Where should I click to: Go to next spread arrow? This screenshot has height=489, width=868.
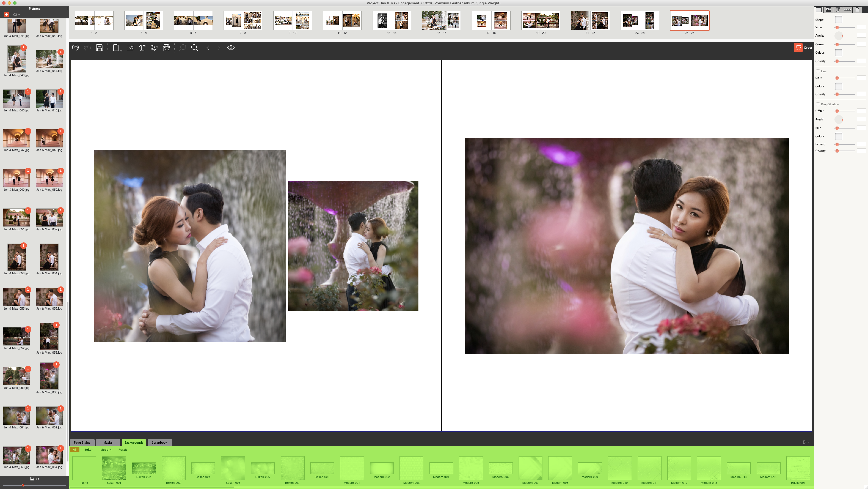tap(219, 48)
